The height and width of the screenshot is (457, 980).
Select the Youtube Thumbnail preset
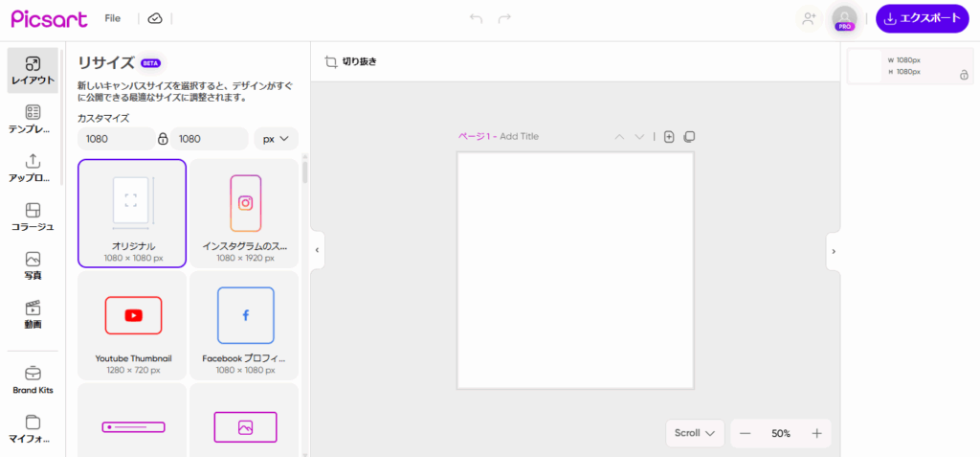point(132,326)
